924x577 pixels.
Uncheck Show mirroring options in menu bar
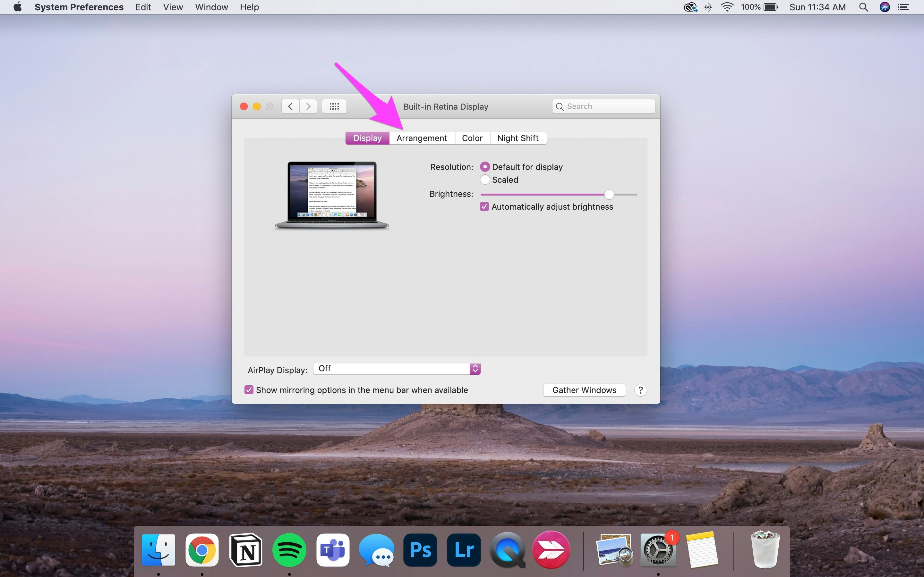pyautogui.click(x=249, y=389)
